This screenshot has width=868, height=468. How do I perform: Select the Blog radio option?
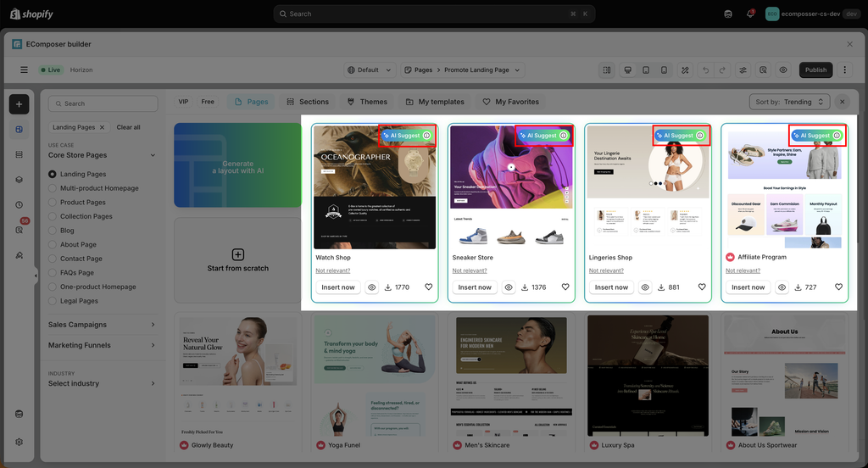click(52, 231)
